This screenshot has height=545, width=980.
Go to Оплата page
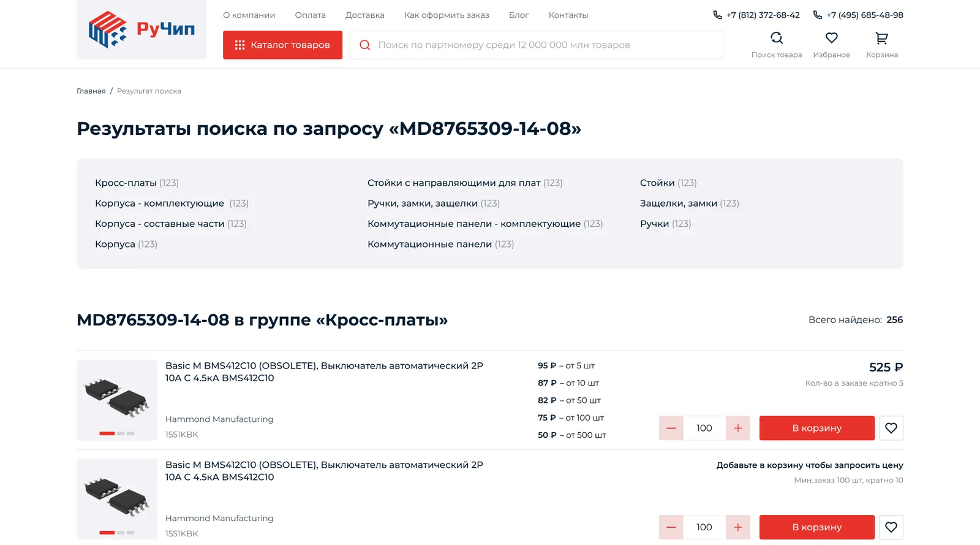[x=311, y=15]
